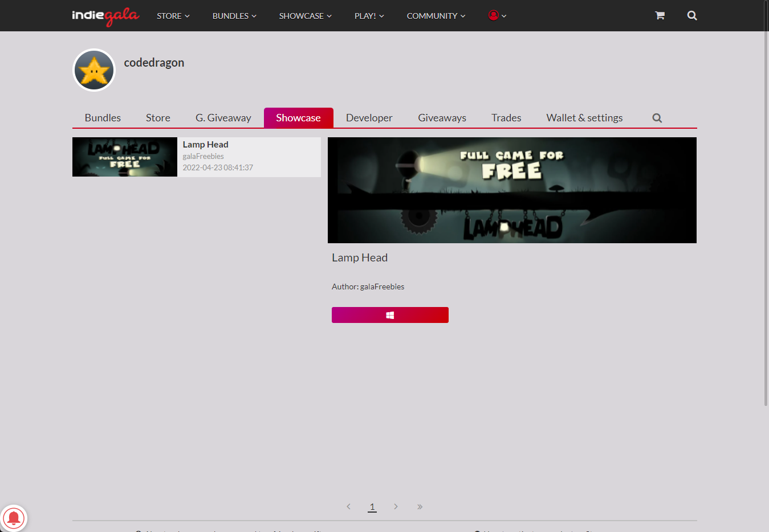
Task: Go to next page arrow
Action: pyautogui.click(x=396, y=506)
